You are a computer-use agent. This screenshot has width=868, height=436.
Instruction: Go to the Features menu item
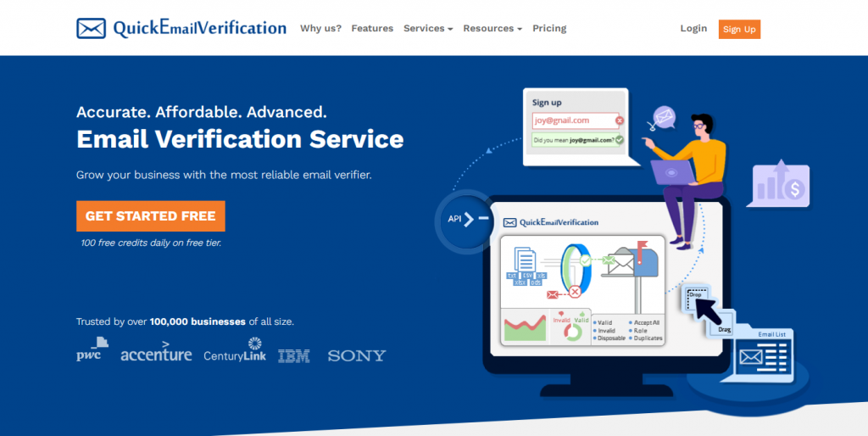point(372,28)
